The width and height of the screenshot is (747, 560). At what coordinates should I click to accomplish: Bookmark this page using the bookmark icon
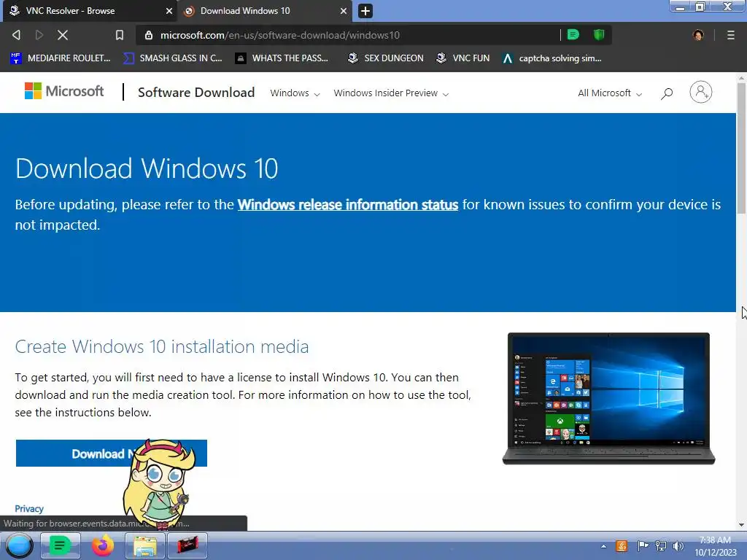(x=120, y=35)
